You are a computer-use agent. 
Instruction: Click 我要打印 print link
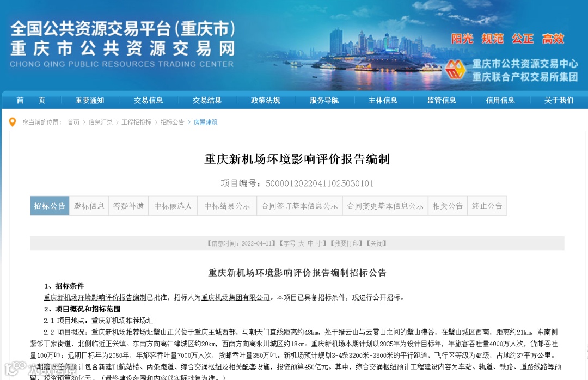[x=346, y=243]
